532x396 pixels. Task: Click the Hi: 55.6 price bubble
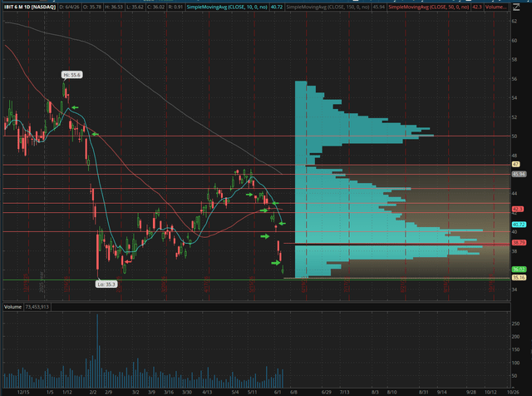(x=72, y=75)
